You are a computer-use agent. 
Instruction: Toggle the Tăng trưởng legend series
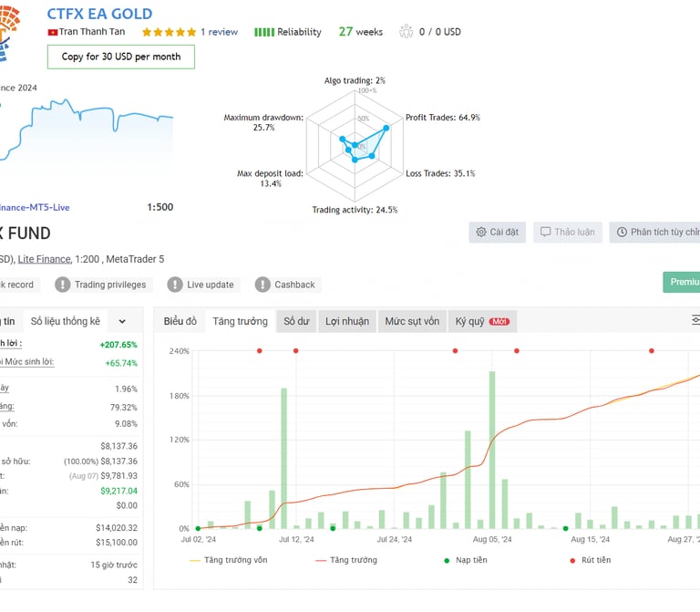click(x=346, y=560)
